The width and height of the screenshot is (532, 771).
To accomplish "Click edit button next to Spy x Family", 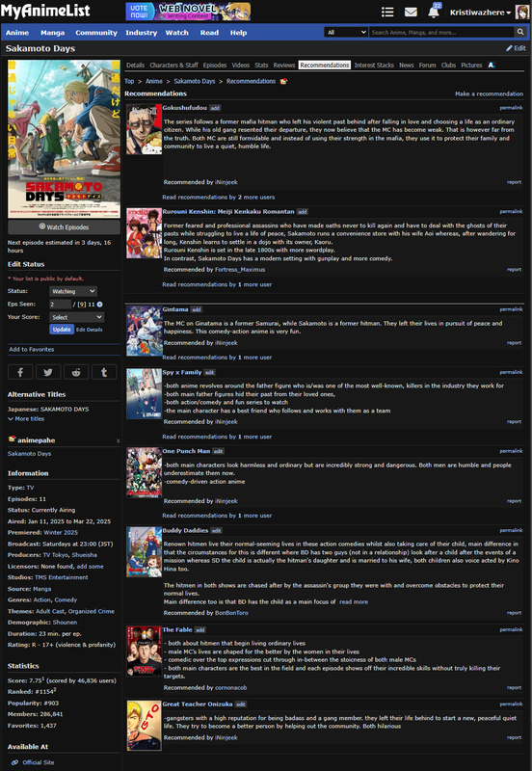I will click(209, 372).
